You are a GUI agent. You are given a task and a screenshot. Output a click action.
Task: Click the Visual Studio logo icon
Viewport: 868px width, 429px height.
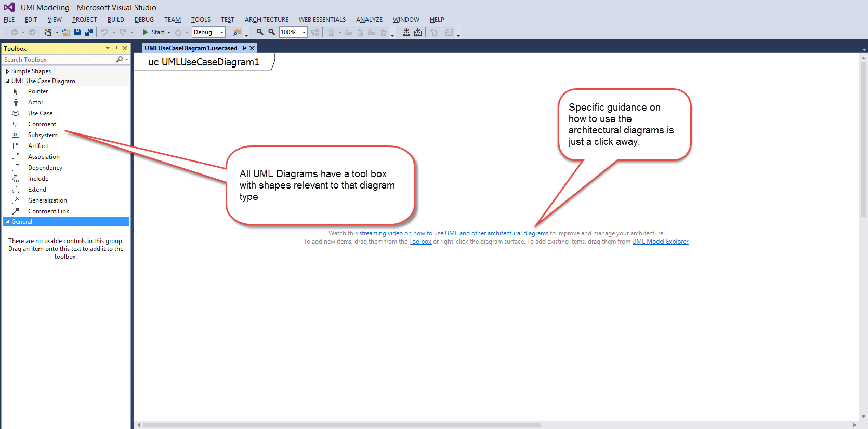[x=9, y=7]
